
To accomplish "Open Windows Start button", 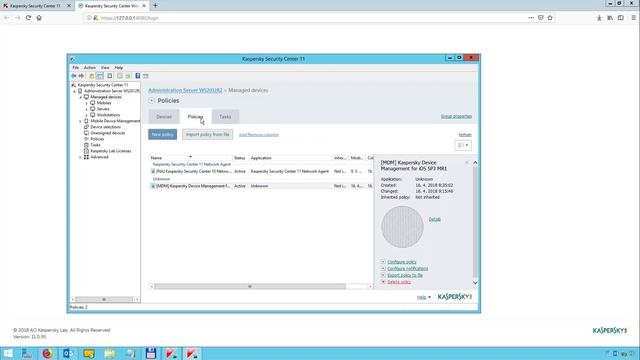I will click(8, 353).
